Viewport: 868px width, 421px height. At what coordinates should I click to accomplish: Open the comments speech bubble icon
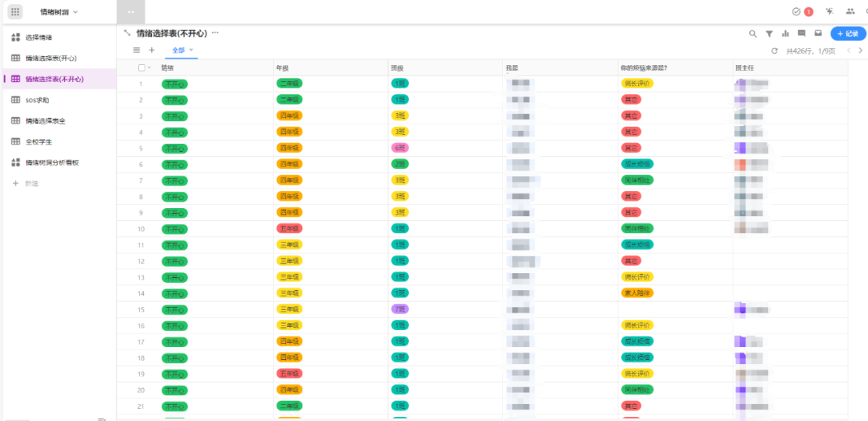(x=801, y=33)
